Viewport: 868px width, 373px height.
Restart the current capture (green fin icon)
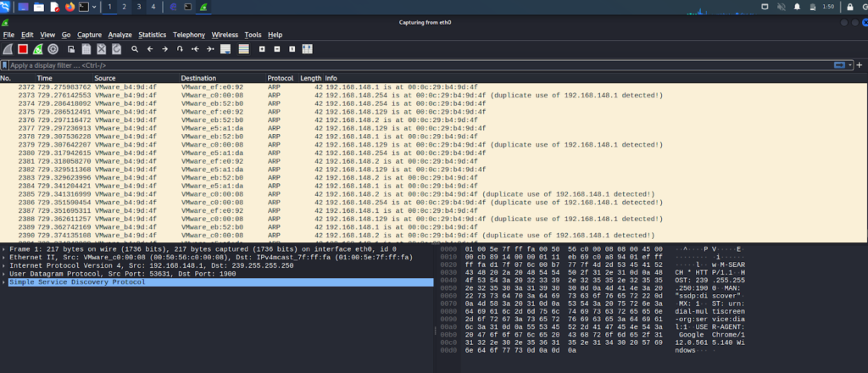(x=38, y=49)
